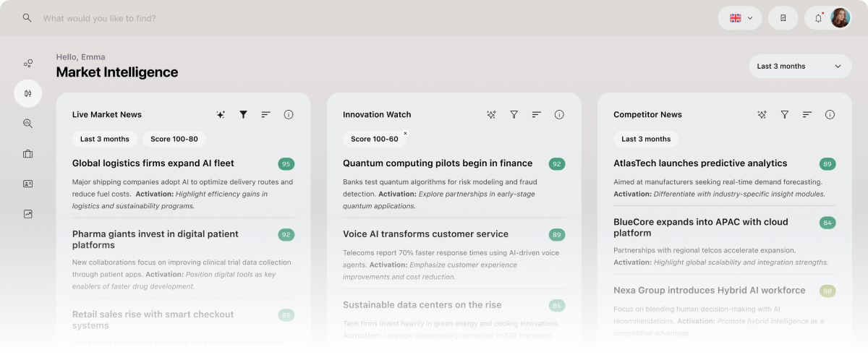Toggle Last 3 months chip in Live Market News
Image resolution: width=868 pixels, height=355 pixels.
(104, 139)
